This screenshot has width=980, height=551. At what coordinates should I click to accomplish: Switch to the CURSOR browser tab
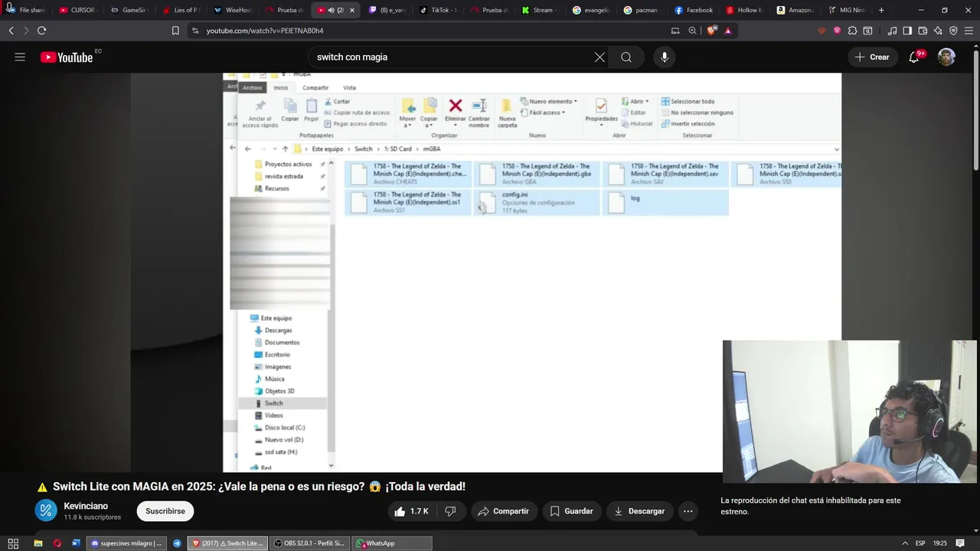(x=77, y=10)
